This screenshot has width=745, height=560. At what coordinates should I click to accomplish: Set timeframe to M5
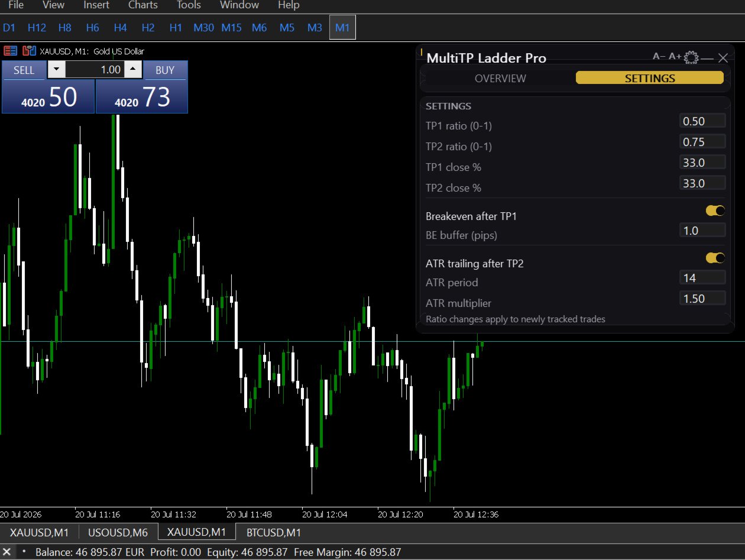(287, 27)
